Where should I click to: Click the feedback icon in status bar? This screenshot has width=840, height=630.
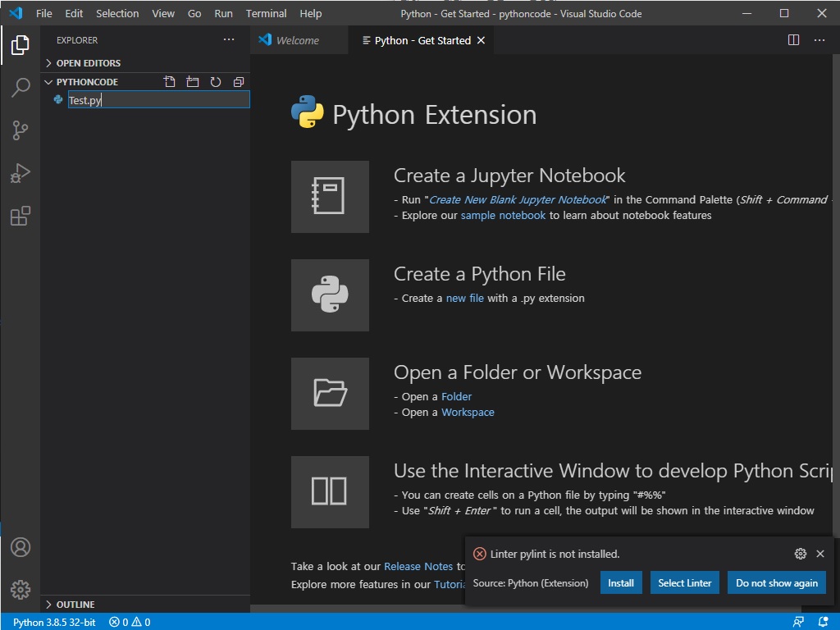798,622
